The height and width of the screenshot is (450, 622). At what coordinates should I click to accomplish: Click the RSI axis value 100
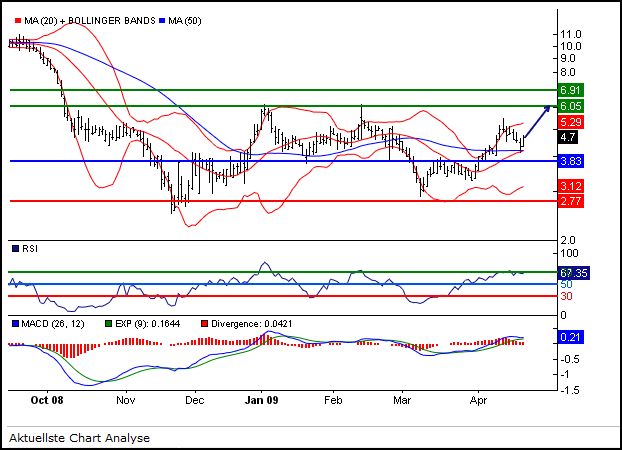click(569, 253)
